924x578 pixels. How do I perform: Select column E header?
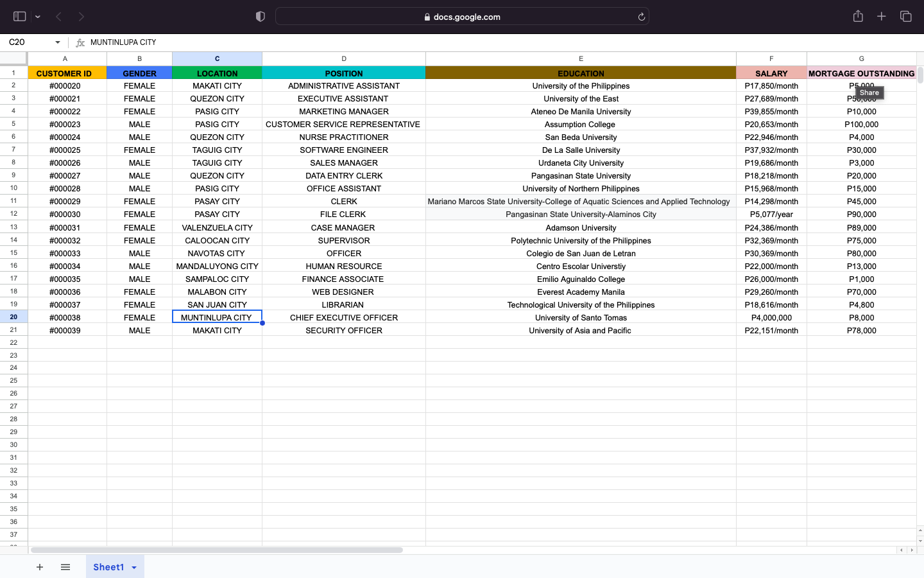(581, 58)
